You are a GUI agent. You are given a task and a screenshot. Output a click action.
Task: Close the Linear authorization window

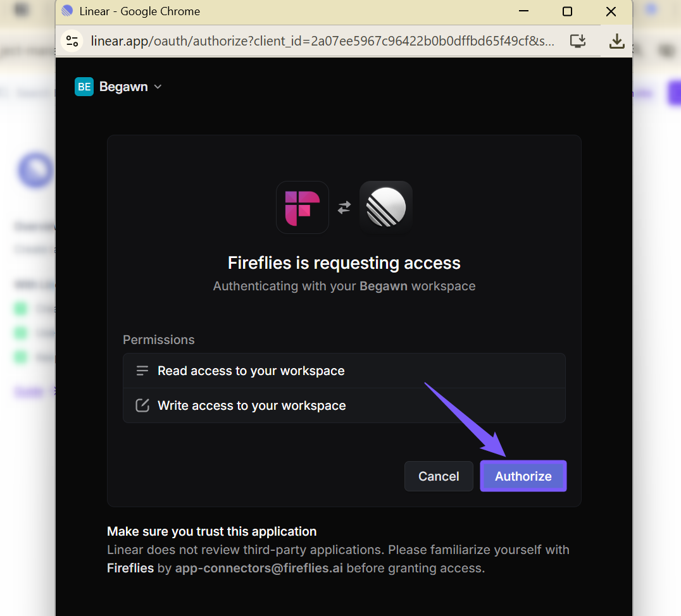(611, 11)
